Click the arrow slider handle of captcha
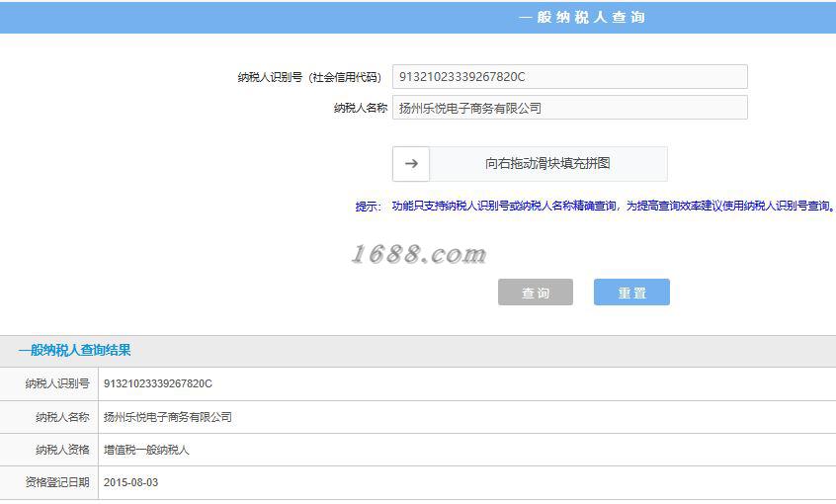The image size is (836, 504). pos(411,164)
